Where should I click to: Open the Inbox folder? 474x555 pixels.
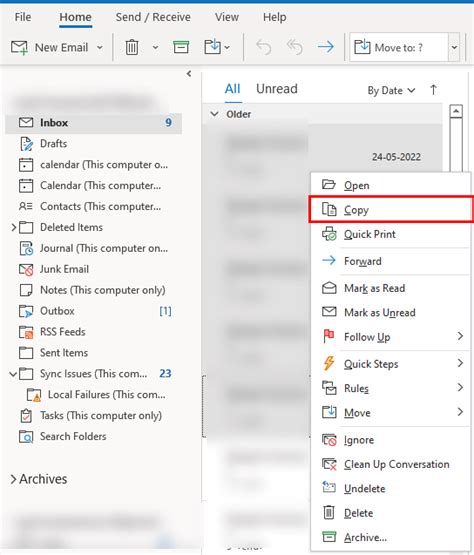93,123
